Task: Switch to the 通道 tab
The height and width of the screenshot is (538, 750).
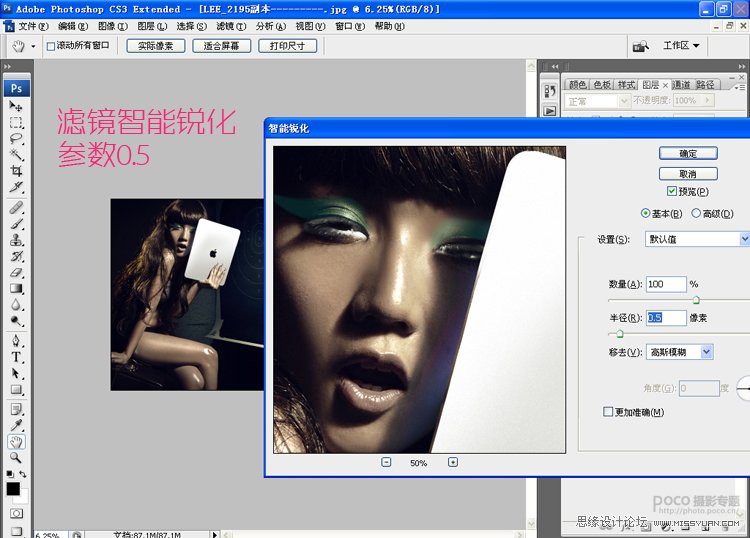Action: [681, 85]
